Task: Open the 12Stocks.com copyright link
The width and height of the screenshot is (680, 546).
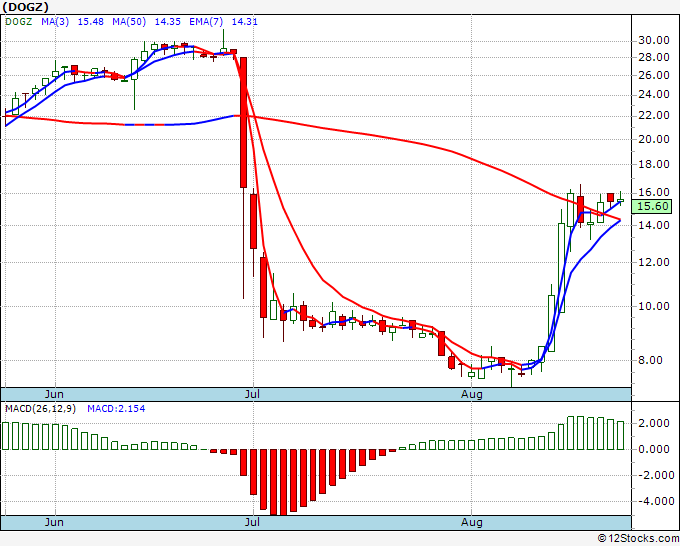Action: pos(638,539)
